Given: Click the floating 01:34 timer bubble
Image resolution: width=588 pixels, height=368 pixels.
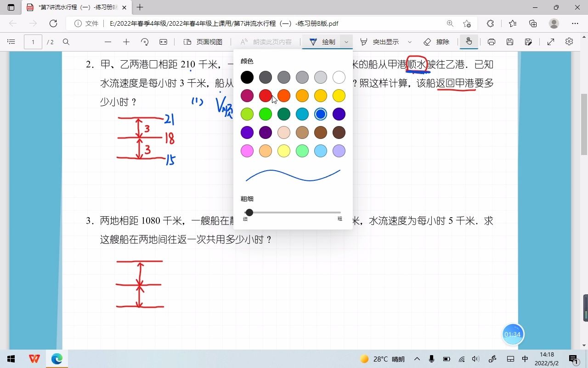Looking at the screenshot, I should pos(513,334).
